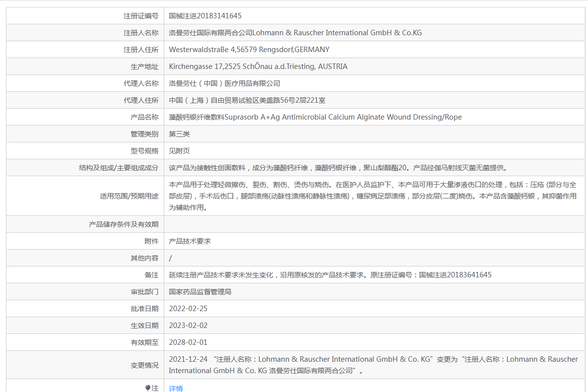This screenshot has height=392, width=588.
Task: Select the 注册人住所 label
Action: [x=141, y=50]
